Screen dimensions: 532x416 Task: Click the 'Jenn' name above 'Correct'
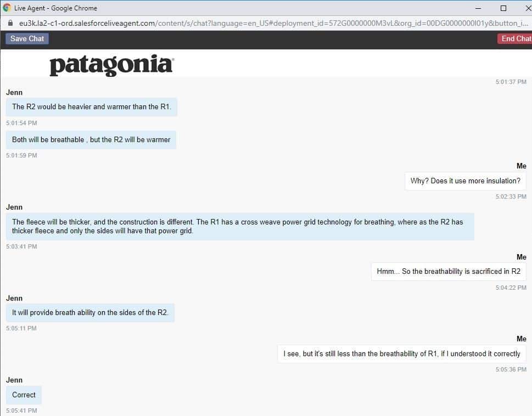[x=14, y=380]
